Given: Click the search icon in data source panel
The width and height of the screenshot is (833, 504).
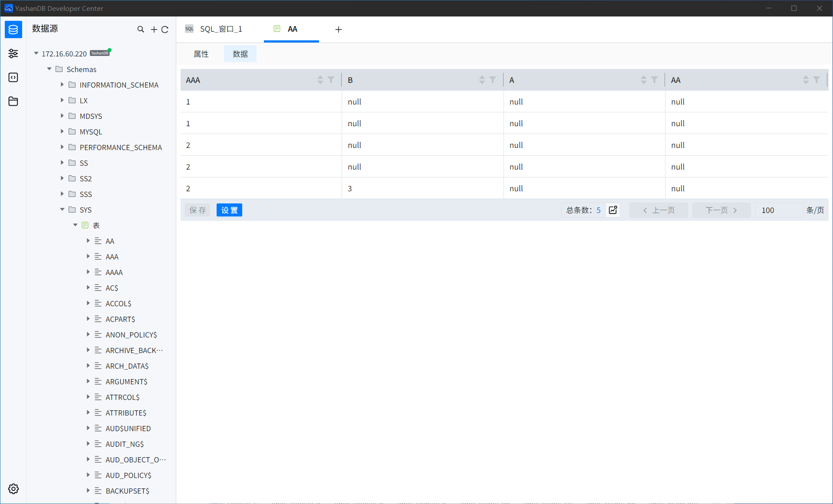Looking at the screenshot, I should (x=141, y=29).
